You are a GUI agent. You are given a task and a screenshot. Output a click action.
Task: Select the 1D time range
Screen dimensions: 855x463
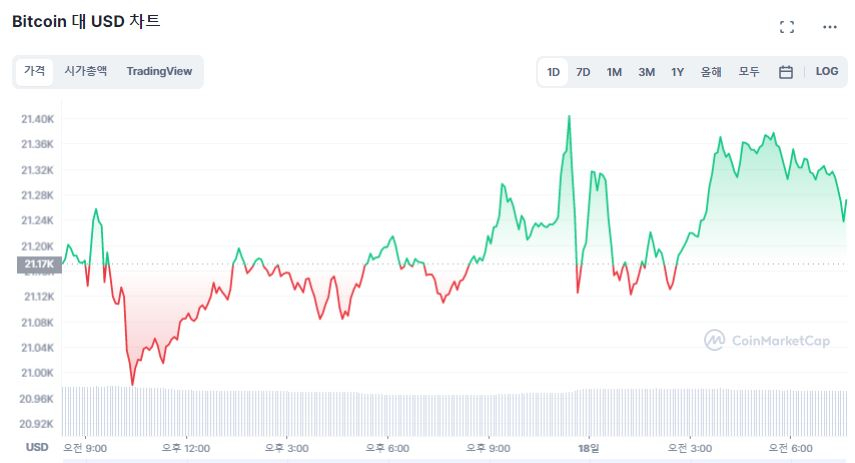553,72
